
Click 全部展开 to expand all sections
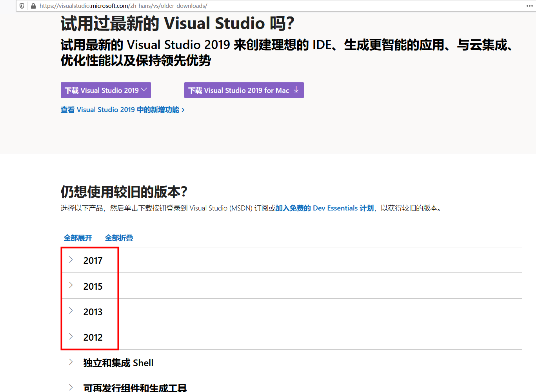click(78, 238)
